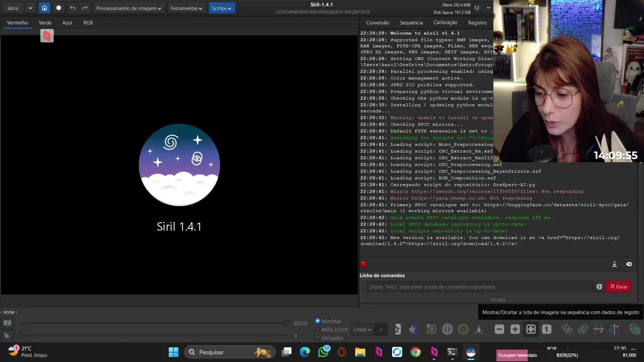644x362 pixels.
Task: Toggle negative view icon
Action: point(397,329)
